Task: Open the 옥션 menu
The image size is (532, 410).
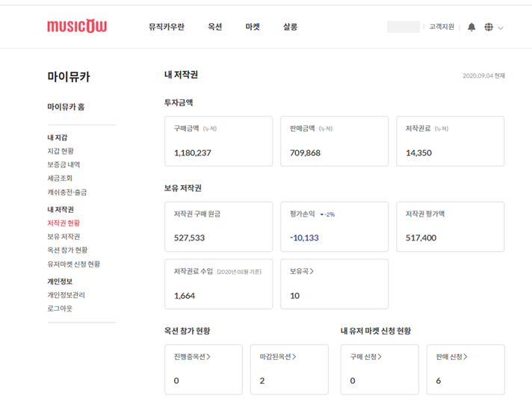Action: click(x=214, y=27)
